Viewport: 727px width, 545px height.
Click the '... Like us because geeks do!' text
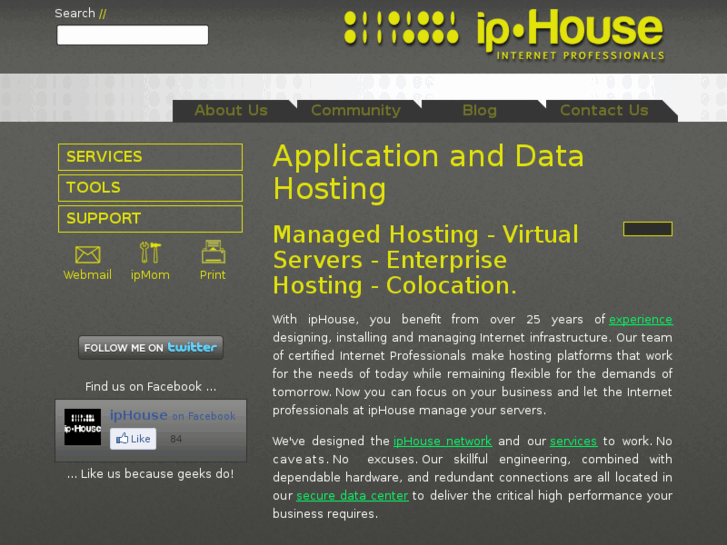pos(151,474)
